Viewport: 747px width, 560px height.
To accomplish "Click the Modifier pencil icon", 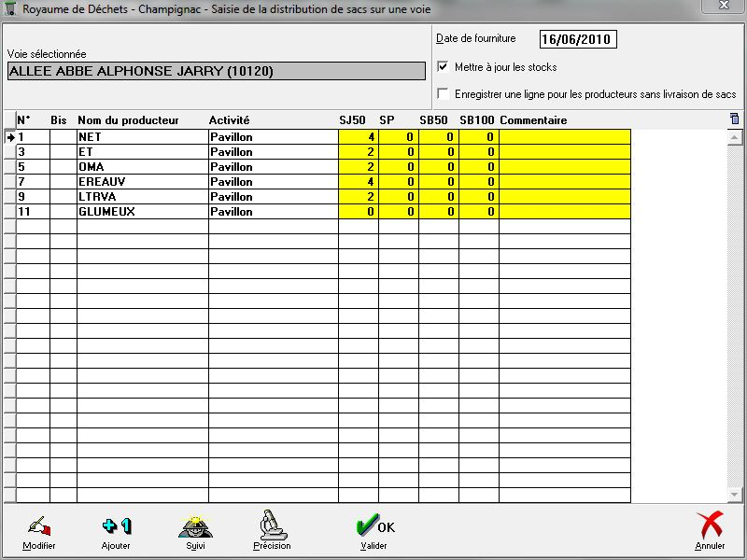I will (x=38, y=526).
